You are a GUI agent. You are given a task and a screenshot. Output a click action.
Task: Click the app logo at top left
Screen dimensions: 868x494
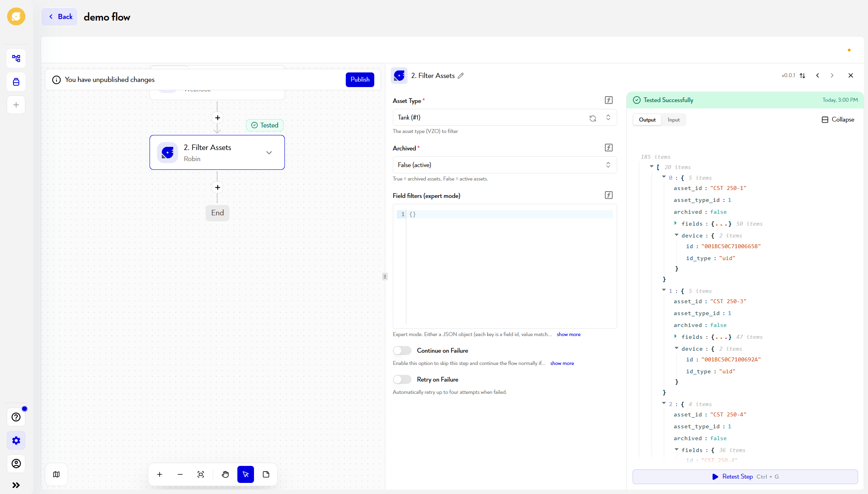[x=16, y=16]
